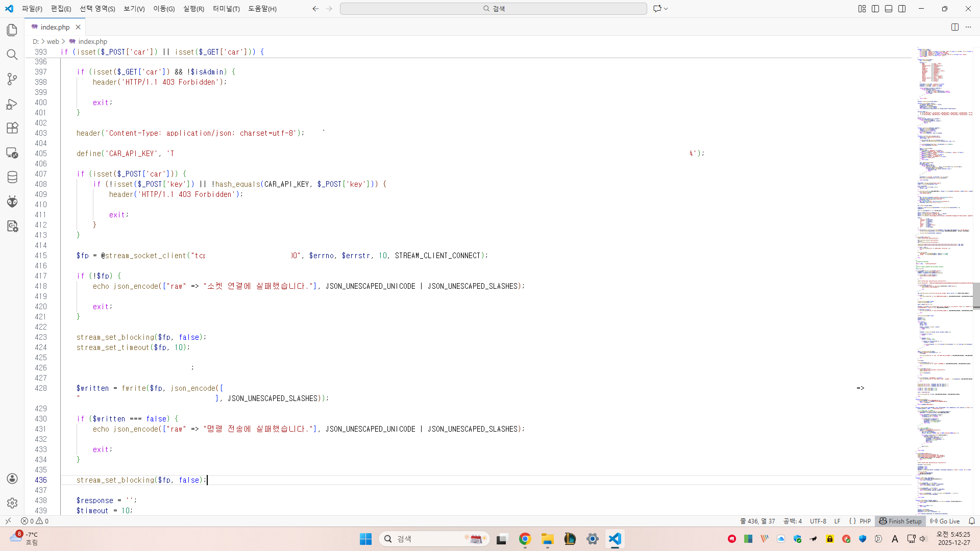
Task: Toggle the bottom panel layout button
Action: (x=889, y=9)
